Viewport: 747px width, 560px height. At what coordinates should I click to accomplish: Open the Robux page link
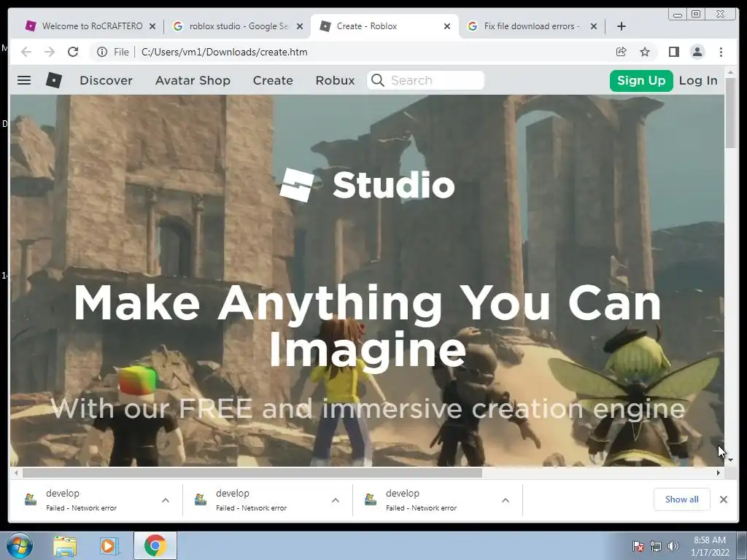point(335,80)
